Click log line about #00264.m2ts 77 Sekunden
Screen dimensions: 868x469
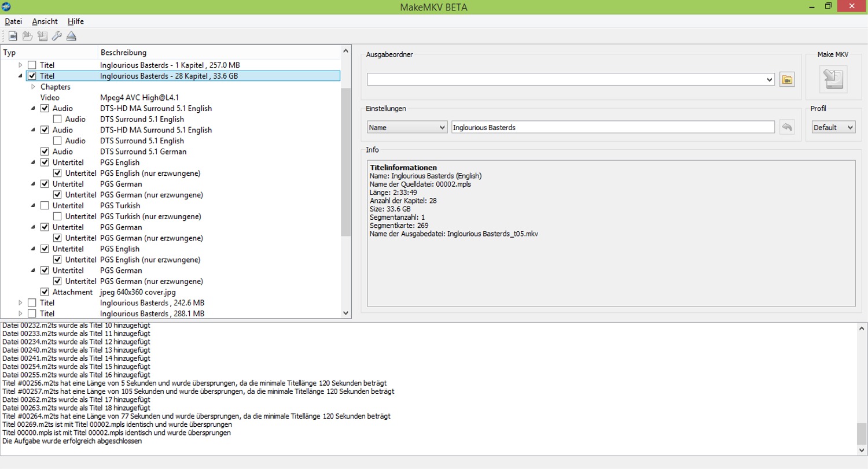(x=197, y=416)
